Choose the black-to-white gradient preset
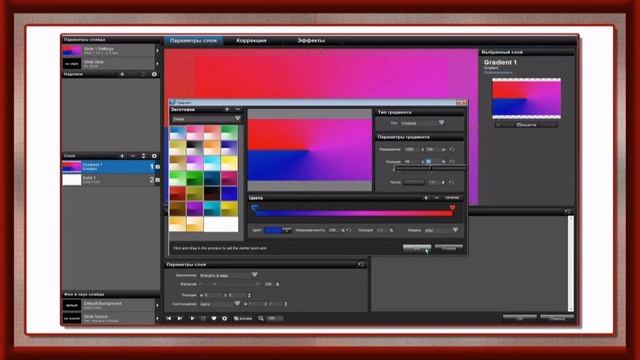 point(195,148)
